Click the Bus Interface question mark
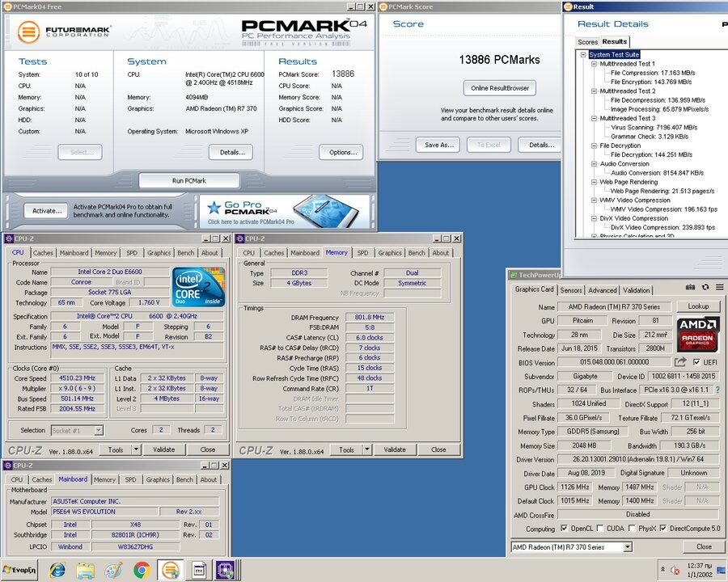This screenshot has height=582, width=728. click(717, 390)
